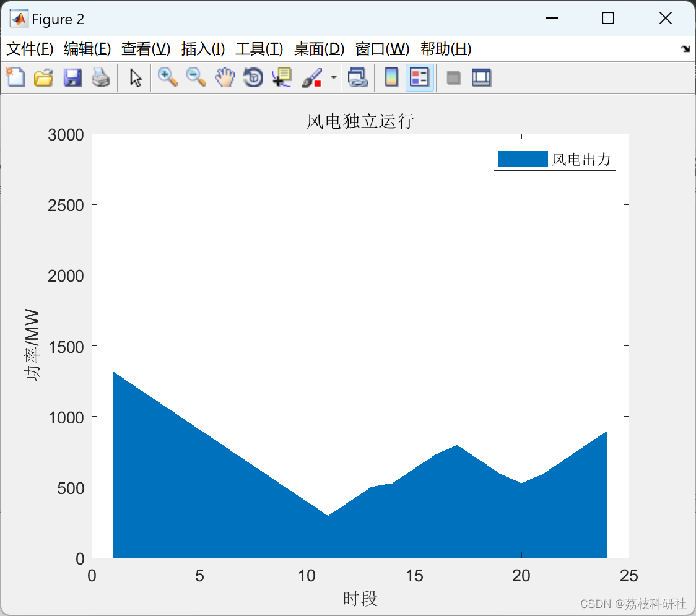Viewport: 696px width, 616px height.
Task: Insert a colorbar using the toolbar icon
Action: click(391, 77)
